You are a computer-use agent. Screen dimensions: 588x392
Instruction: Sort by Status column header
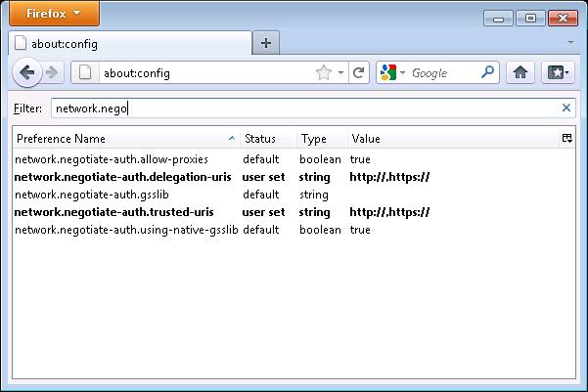click(x=268, y=139)
